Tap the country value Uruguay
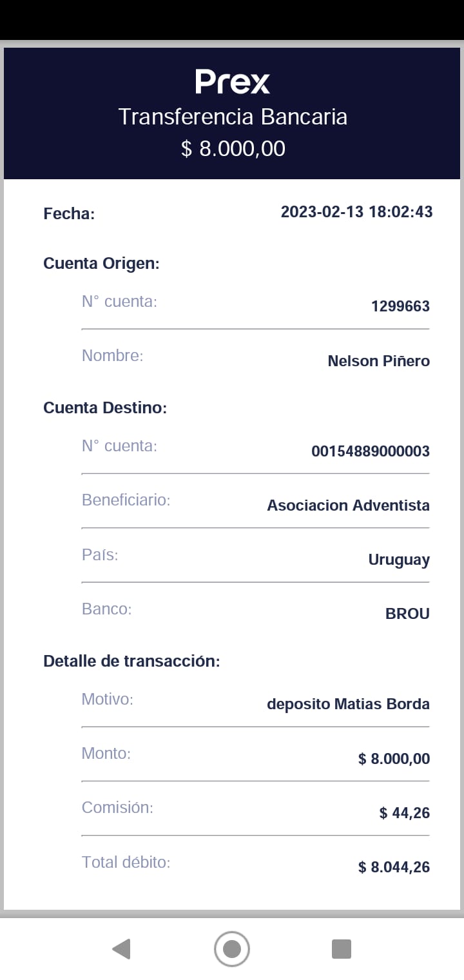This screenshot has width=464, height=980. tap(398, 560)
